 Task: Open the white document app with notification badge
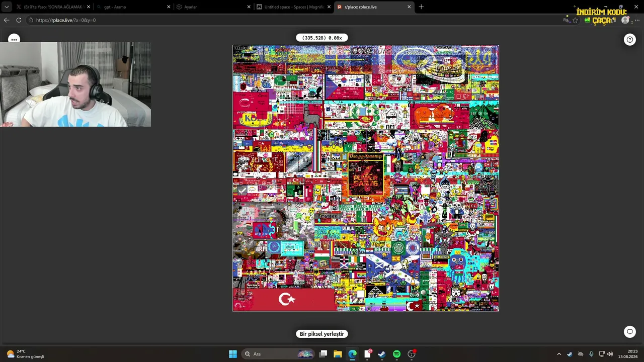tap(368, 354)
